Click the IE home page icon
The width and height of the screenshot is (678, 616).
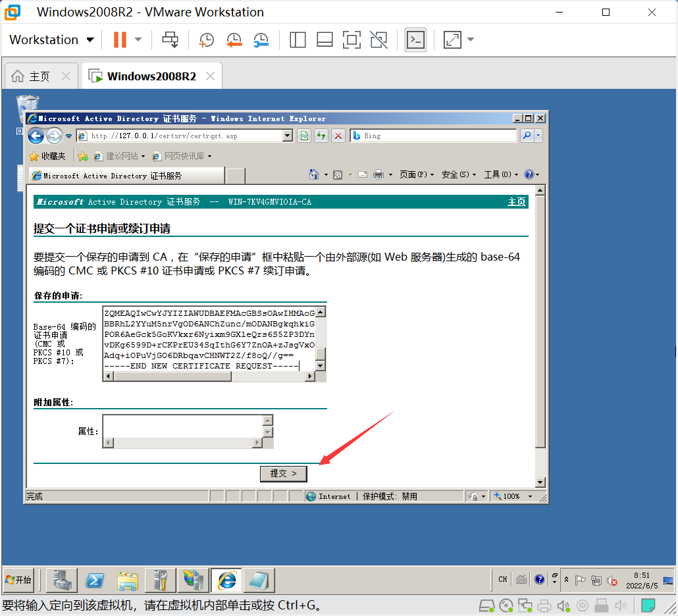(x=314, y=174)
